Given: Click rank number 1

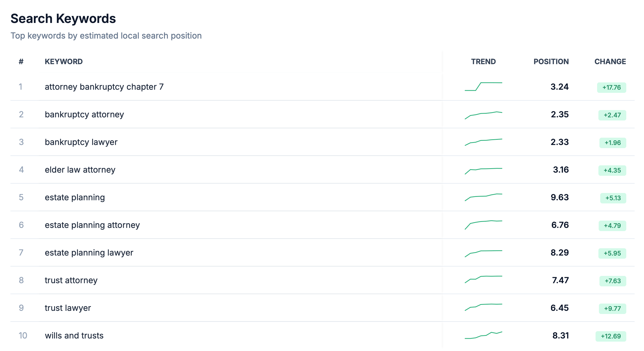Looking at the screenshot, I should coord(21,87).
